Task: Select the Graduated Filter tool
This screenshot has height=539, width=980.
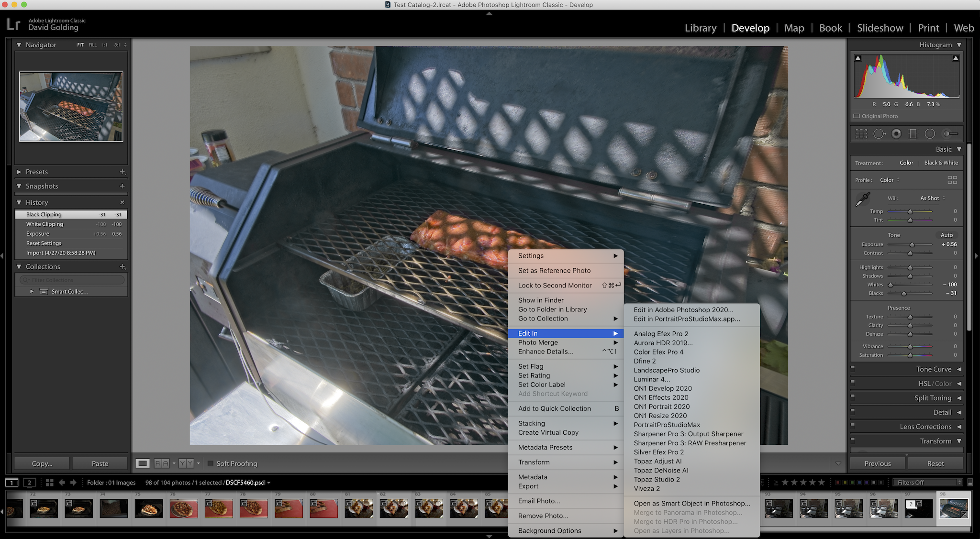Action: tap(913, 134)
